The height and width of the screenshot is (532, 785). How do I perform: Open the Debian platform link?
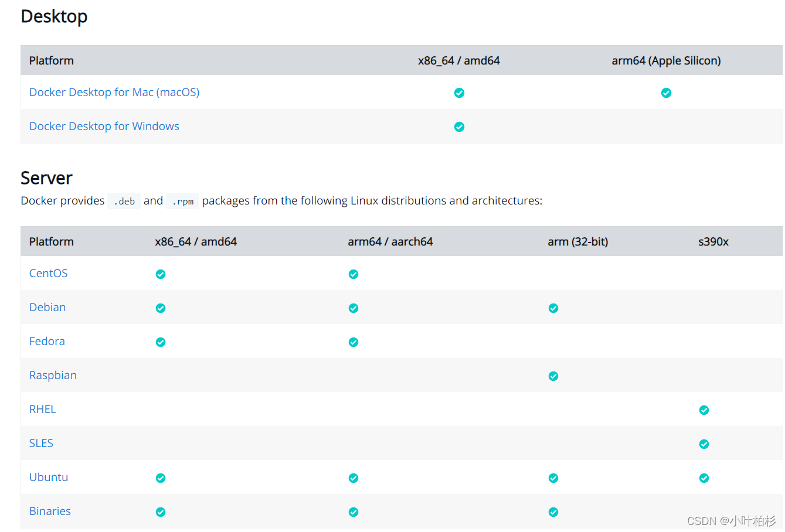47,307
